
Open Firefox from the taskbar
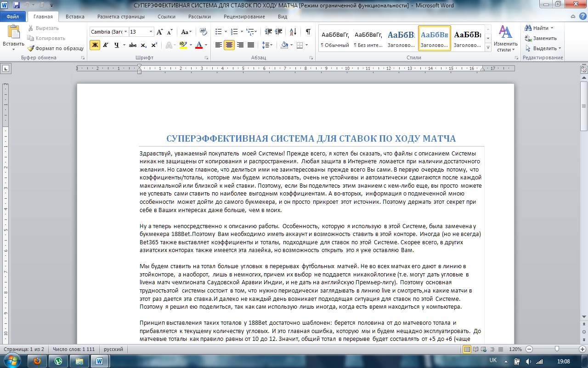tap(38, 361)
